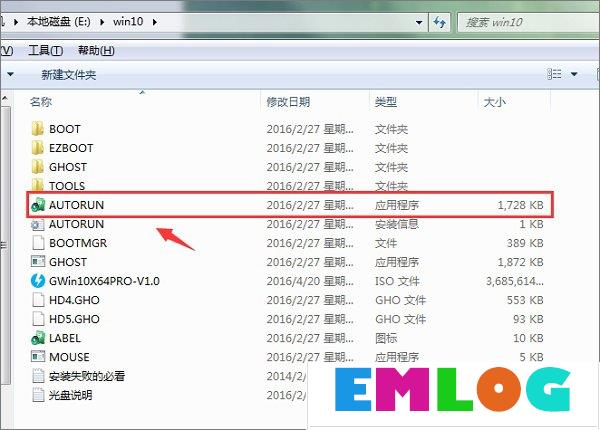Select the MOUSE application icon
Image resolution: width=600 pixels, height=430 pixels.
38,357
